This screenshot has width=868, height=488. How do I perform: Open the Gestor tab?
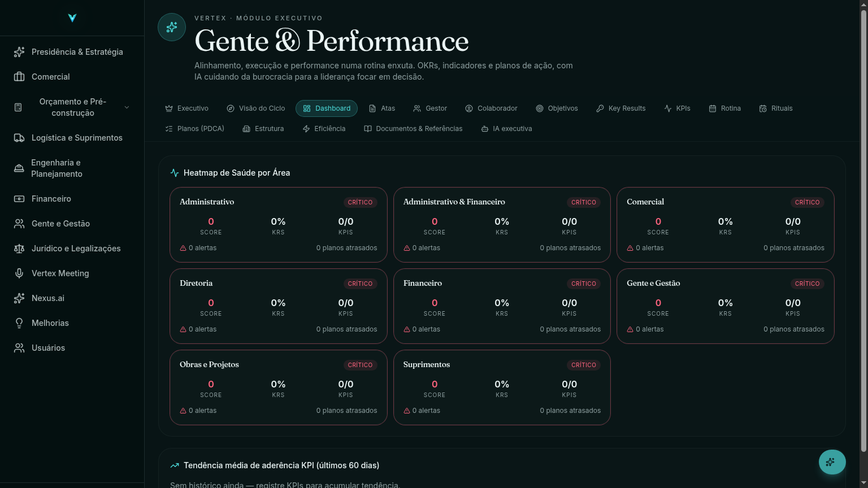coord(430,108)
